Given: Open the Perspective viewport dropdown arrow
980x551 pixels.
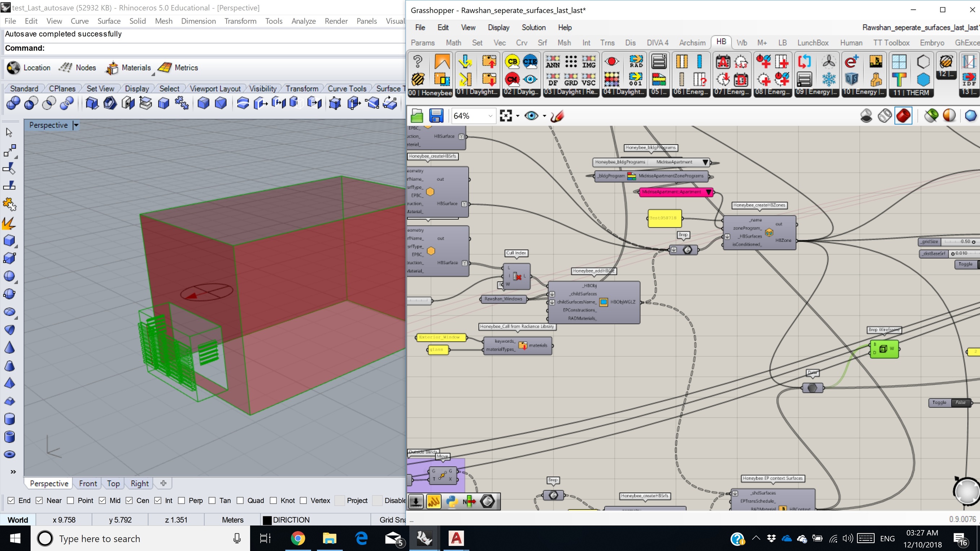Looking at the screenshot, I should (x=76, y=125).
